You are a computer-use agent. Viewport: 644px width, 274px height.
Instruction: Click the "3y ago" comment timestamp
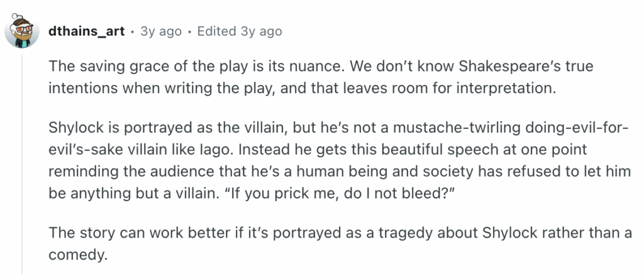162,31
